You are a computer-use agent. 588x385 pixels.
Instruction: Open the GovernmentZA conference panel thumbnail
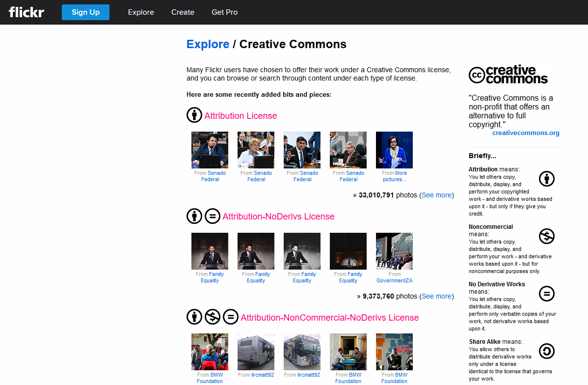click(394, 251)
